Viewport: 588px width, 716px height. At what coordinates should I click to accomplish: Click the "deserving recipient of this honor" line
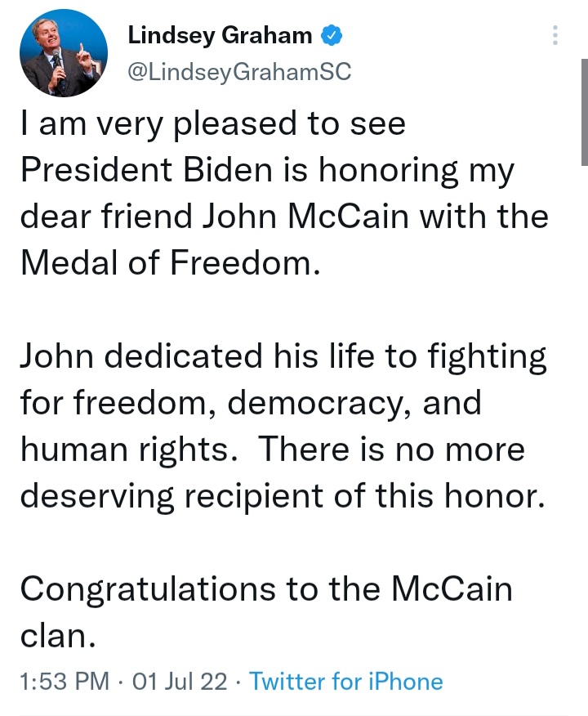pos(281,495)
